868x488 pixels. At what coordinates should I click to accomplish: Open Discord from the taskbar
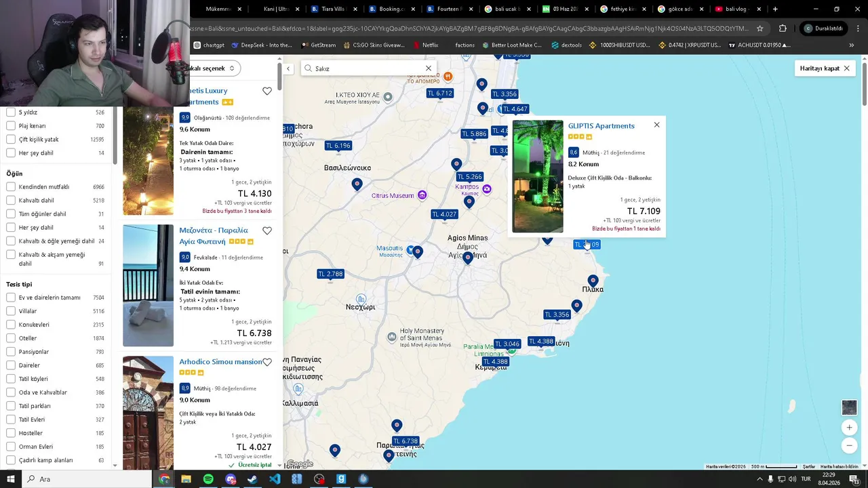point(231,479)
